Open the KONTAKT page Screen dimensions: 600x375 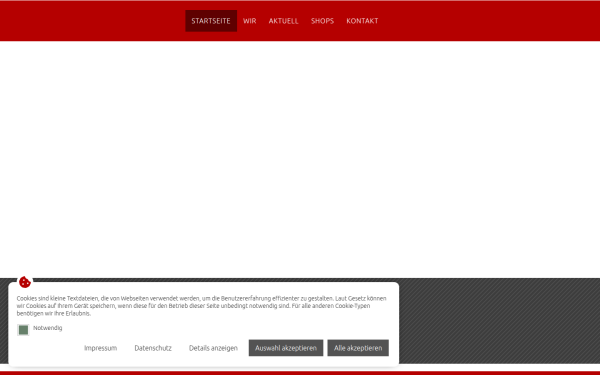pos(362,21)
